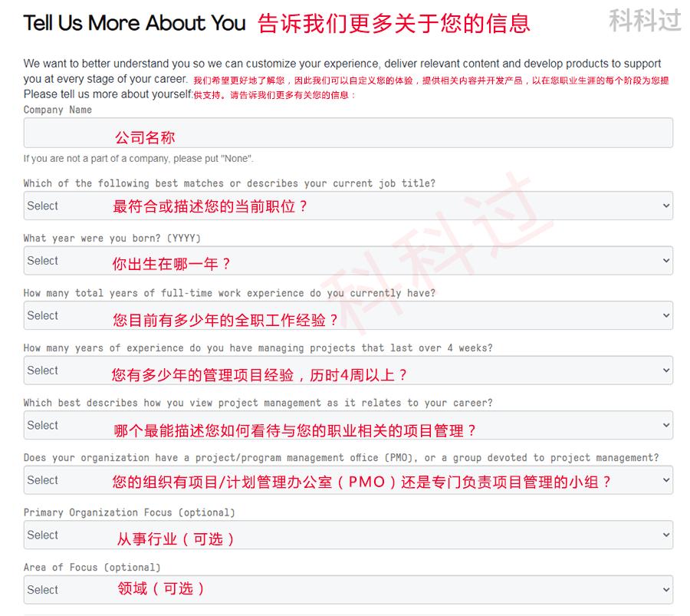
Task: Open the current job title dropdown
Action: coord(345,206)
